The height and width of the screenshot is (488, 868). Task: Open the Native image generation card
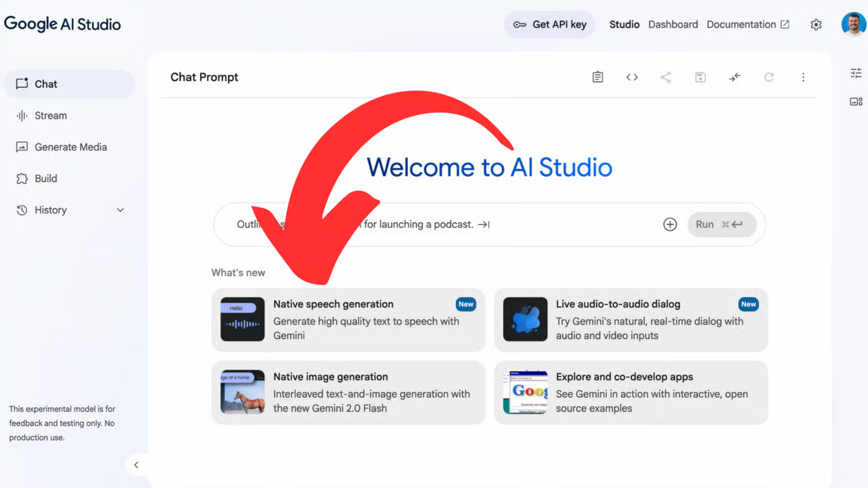(x=348, y=393)
